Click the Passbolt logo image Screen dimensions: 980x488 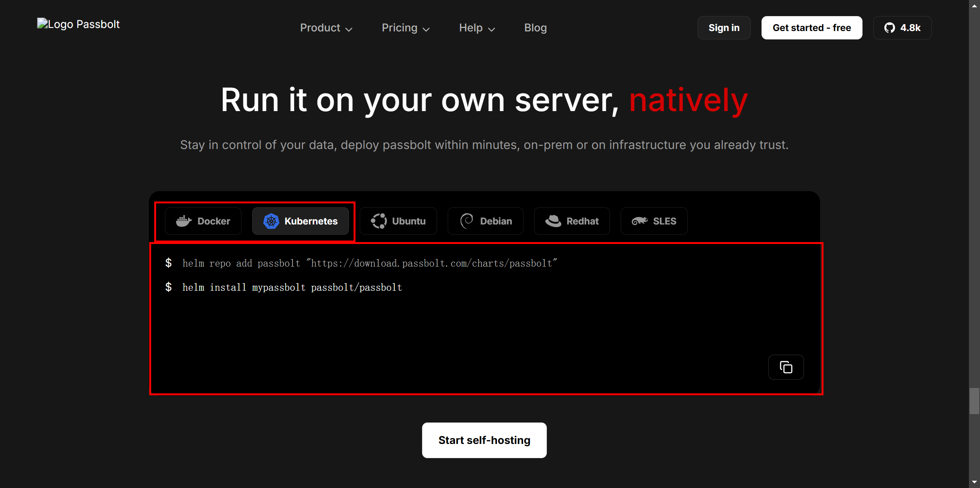click(x=78, y=24)
